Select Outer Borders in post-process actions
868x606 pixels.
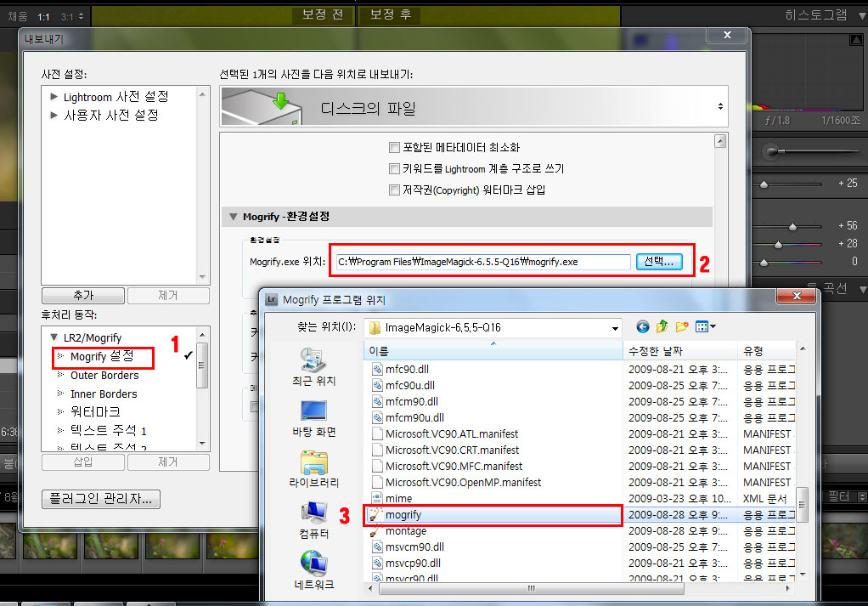click(x=104, y=376)
